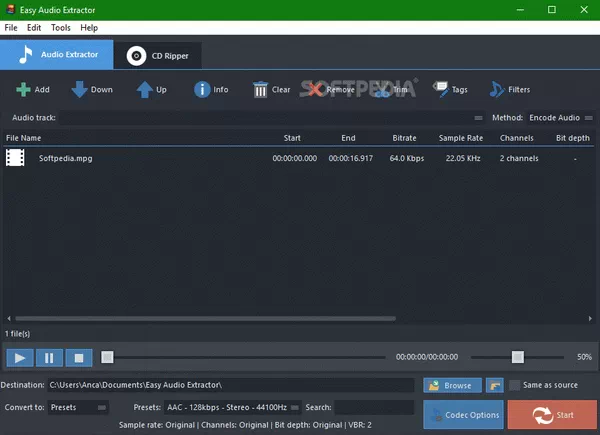Clear the list with the trash icon
The image size is (600, 435).
260,90
